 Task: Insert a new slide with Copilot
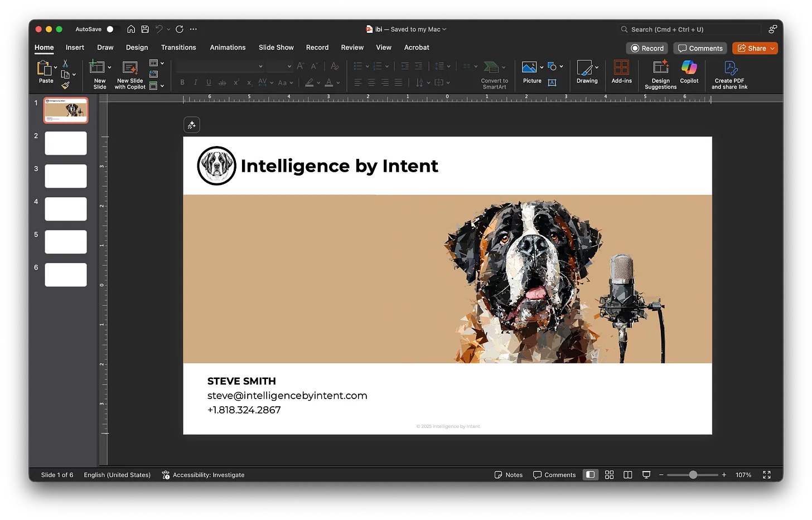point(130,68)
